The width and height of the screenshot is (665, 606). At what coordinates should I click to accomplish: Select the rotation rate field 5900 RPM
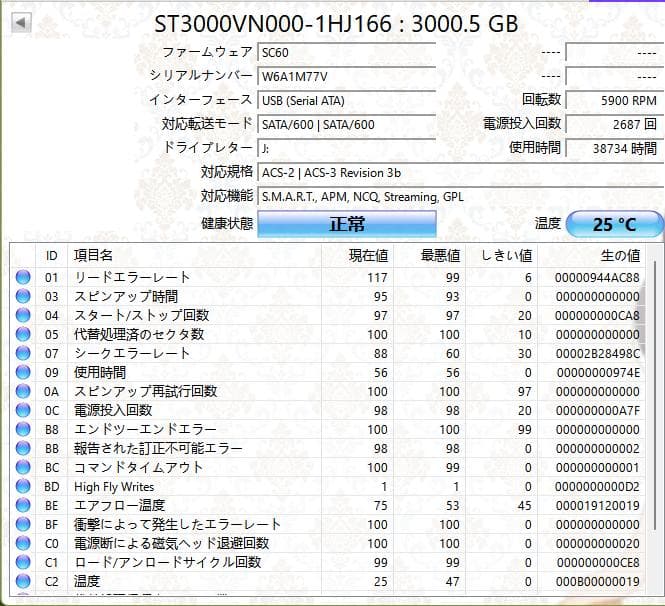615,101
